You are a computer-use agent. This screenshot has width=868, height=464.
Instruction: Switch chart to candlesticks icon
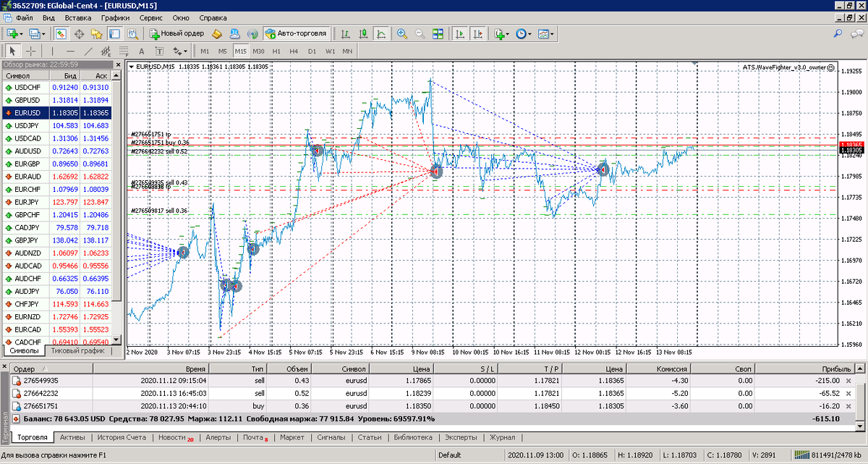[363, 33]
